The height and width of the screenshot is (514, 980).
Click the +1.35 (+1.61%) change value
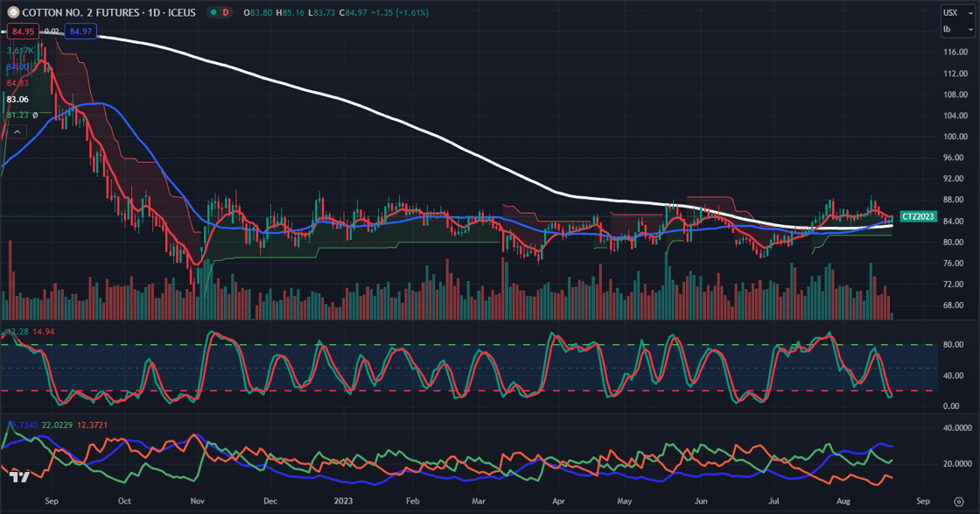400,12
